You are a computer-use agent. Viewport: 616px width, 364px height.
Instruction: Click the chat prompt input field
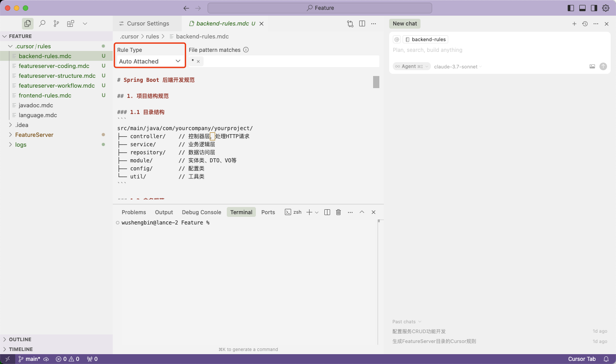500,50
